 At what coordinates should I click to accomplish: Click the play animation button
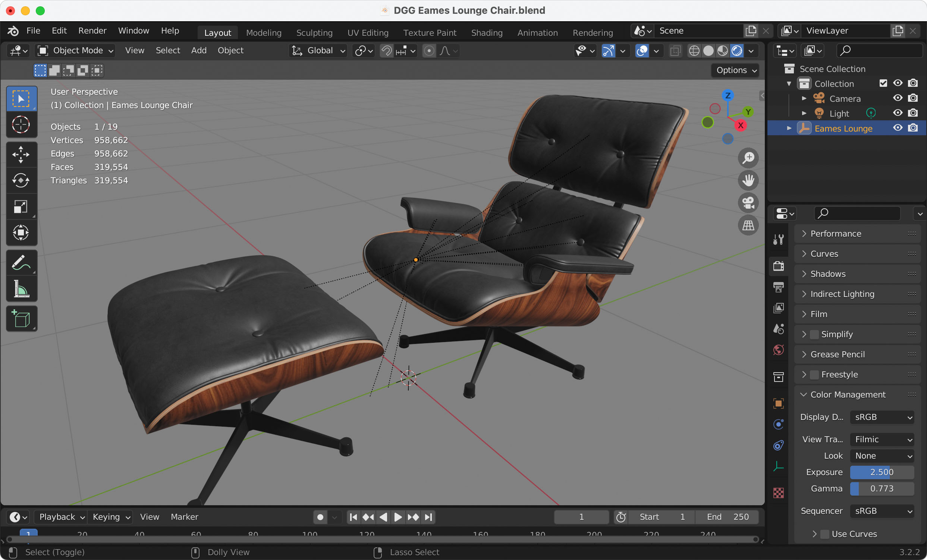397,517
